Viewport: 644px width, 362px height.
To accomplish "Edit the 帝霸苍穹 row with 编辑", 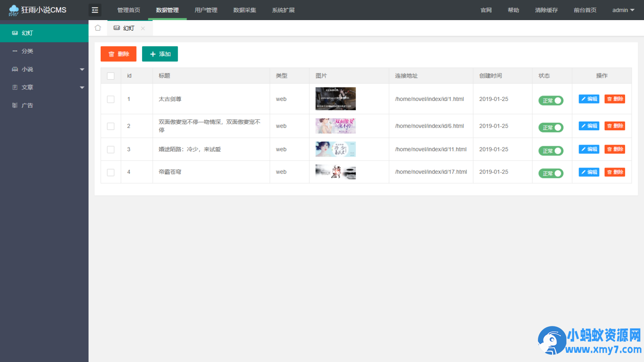I will 589,172.
